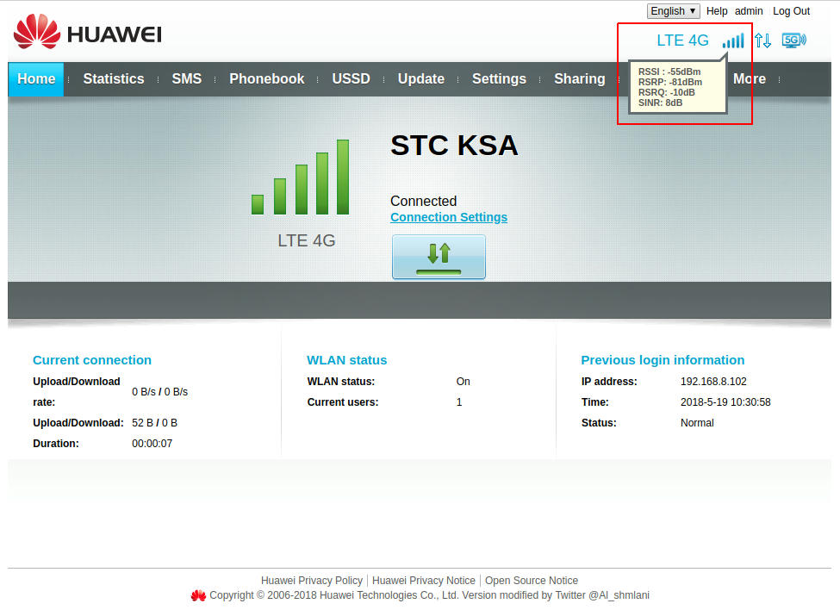Click the WLAN status heading
The height and width of the screenshot is (616, 840).
[x=346, y=360]
